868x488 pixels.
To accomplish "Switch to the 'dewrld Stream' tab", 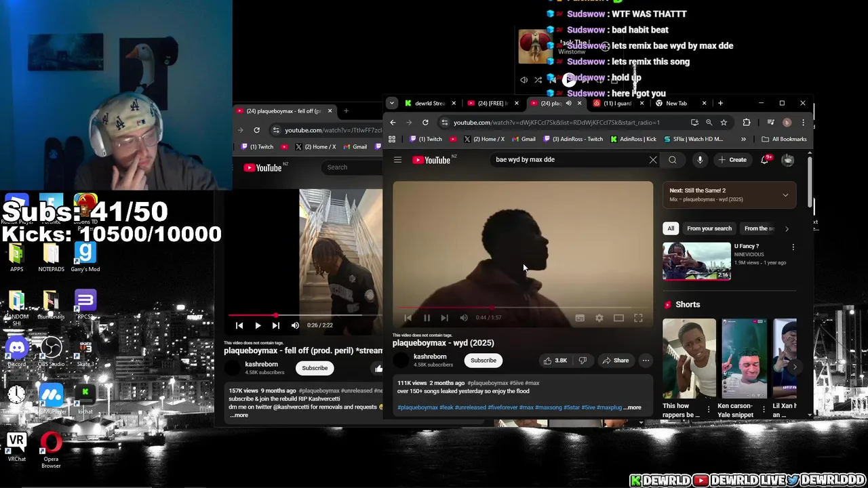I will point(431,104).
